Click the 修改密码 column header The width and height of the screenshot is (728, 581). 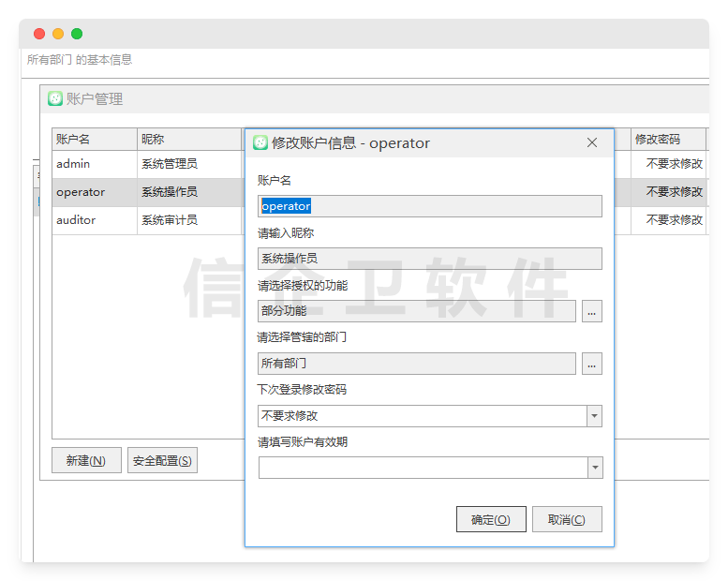[x=666, y=139]
